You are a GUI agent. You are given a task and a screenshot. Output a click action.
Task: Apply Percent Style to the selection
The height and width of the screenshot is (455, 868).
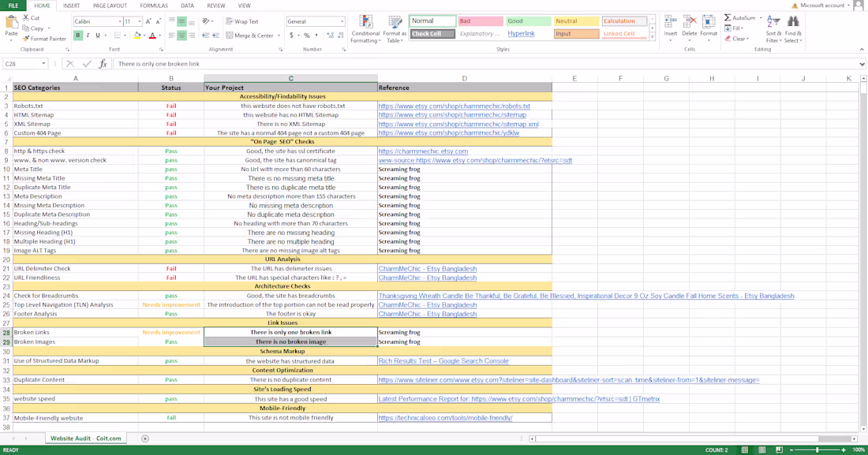coord(307,35)
